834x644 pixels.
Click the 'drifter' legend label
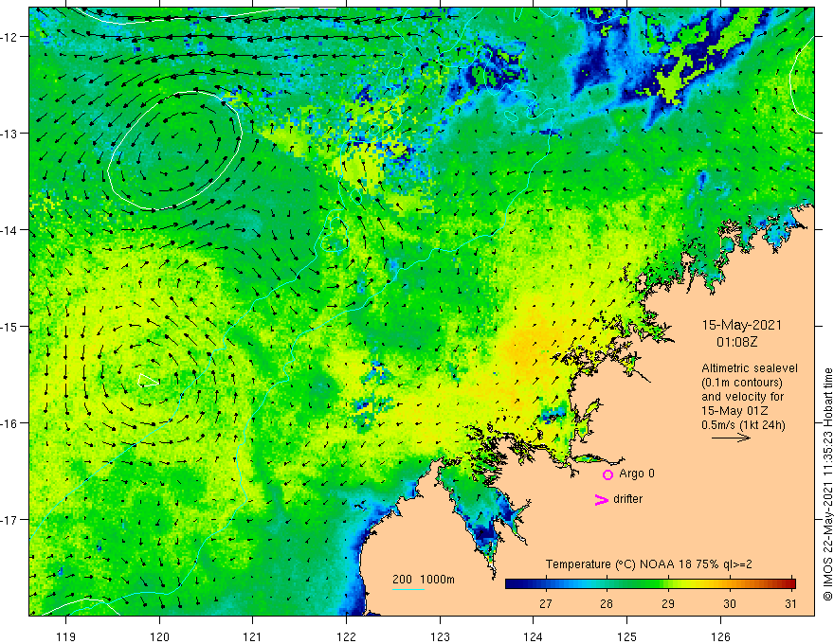coord(627,499)
